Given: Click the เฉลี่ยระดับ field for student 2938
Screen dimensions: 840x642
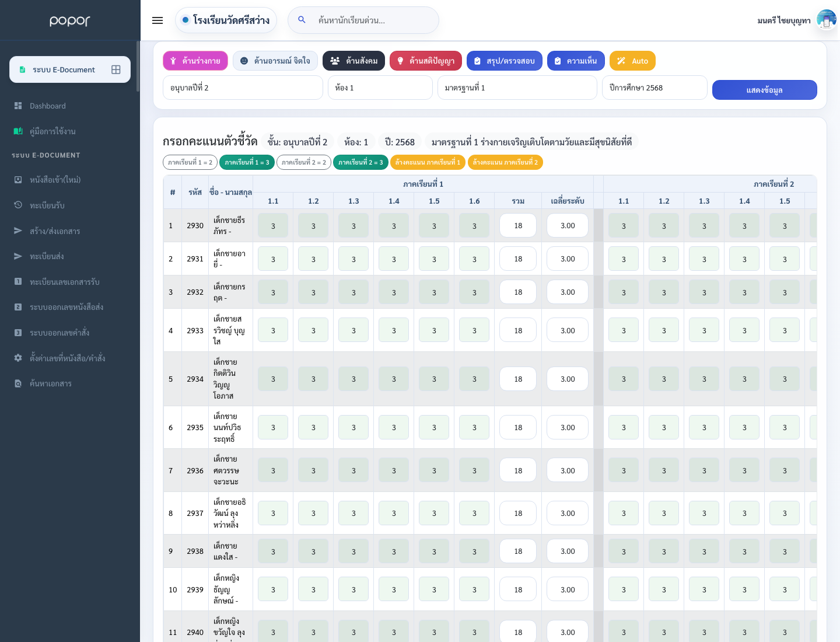Looking at the screenshot, I should (x=568, y=551).
